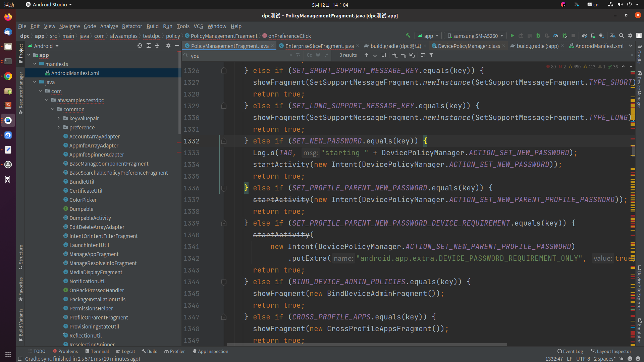Expand the keyvaluepair folder

[x=59, y=118]
